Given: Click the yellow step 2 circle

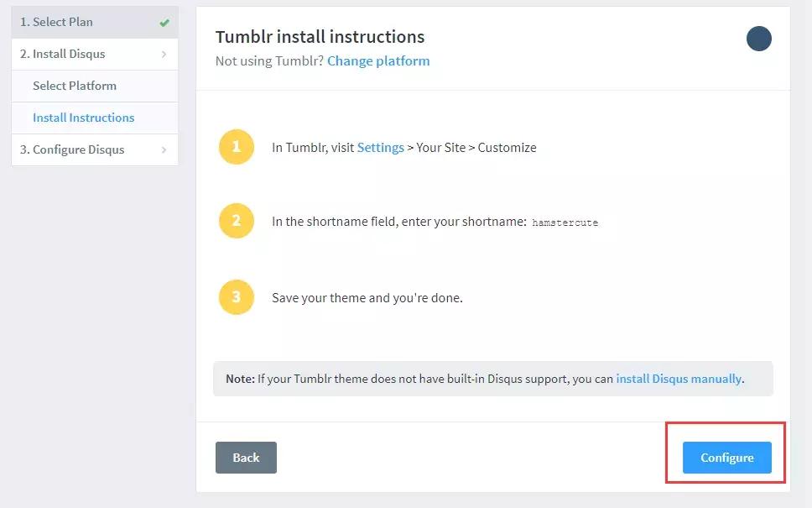Looking at the screenshot, I should click(237, 222).
